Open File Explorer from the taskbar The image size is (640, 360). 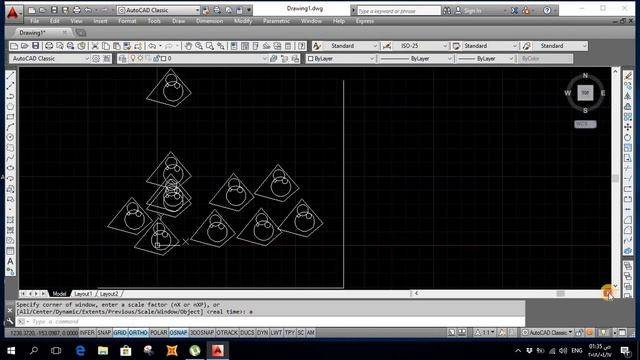pos(103,351)
